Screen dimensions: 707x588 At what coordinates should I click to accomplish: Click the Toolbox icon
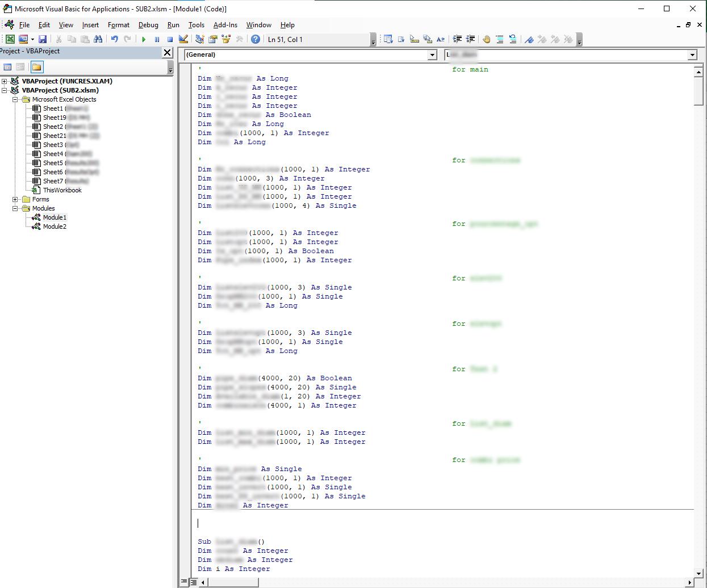239,39
